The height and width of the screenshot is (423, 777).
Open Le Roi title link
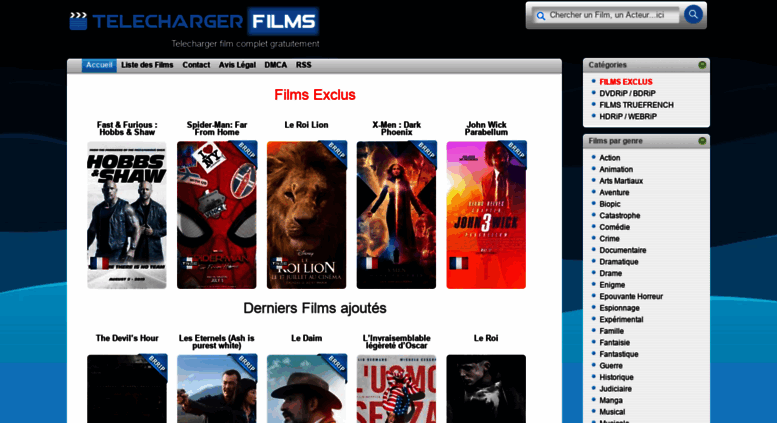486,338
